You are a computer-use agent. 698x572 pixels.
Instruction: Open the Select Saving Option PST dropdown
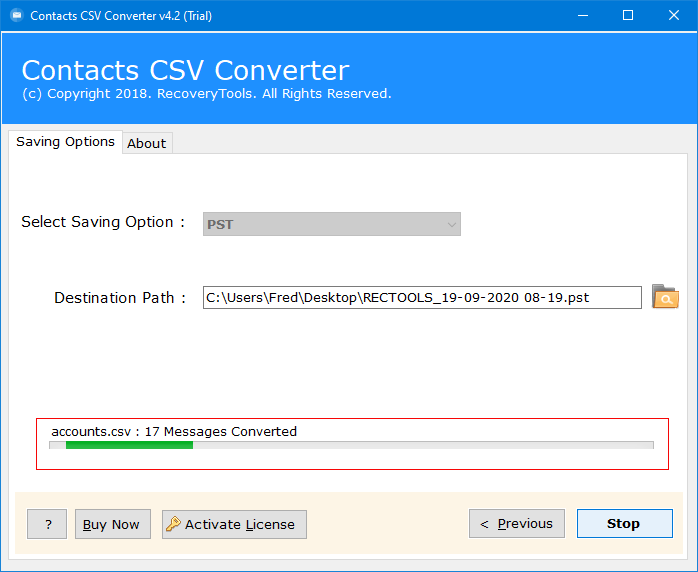[x=332, y=224]
